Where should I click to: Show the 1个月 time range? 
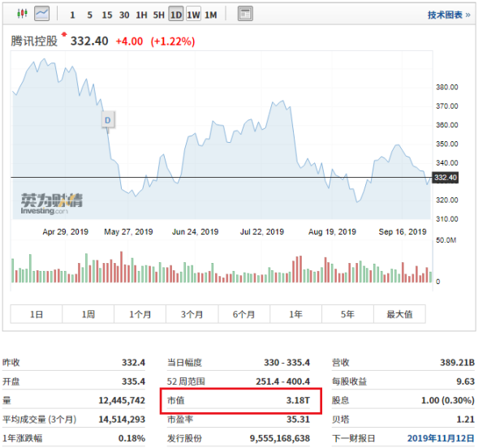click(x=140, y=314)
